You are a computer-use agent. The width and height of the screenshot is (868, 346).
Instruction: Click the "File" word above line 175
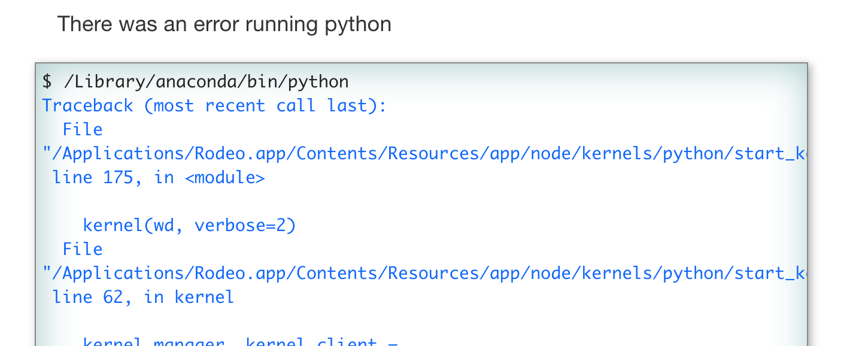83,130
